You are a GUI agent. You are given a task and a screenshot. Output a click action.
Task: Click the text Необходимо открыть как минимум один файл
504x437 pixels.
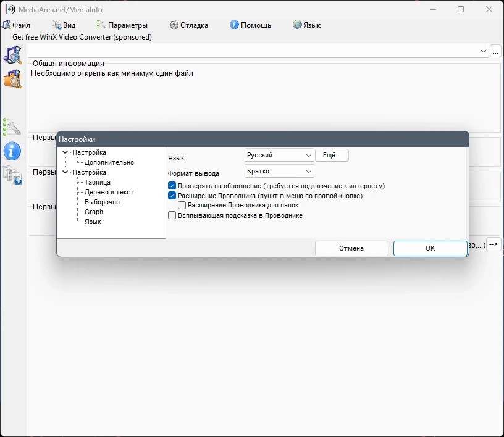[x=112, y=73]
